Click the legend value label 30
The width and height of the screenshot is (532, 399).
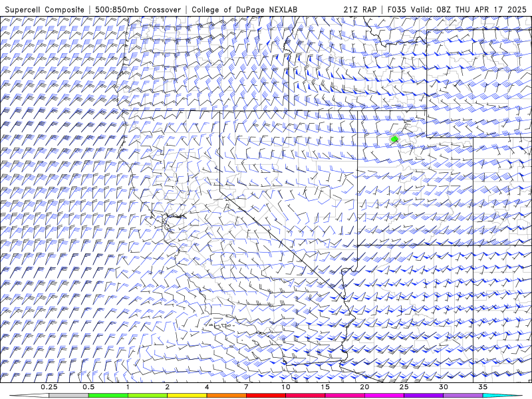(x=443, y=387)
